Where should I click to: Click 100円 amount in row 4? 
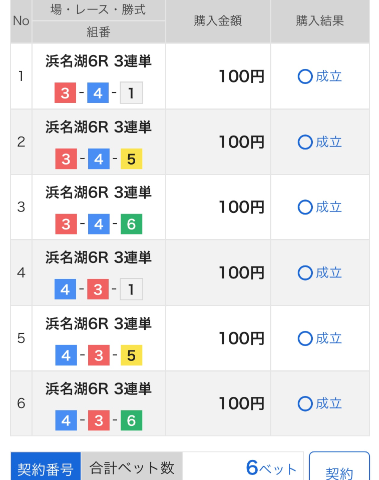[242, 273]
